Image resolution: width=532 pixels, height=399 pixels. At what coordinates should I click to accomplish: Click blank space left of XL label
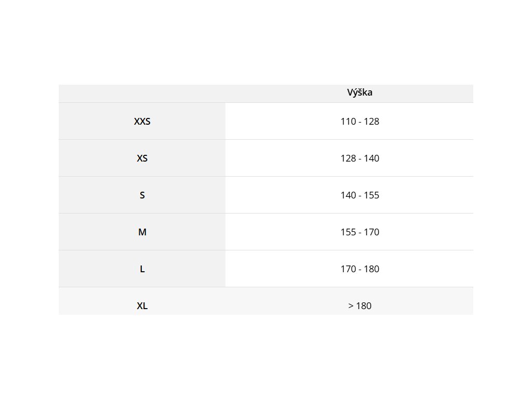(97, 301)
